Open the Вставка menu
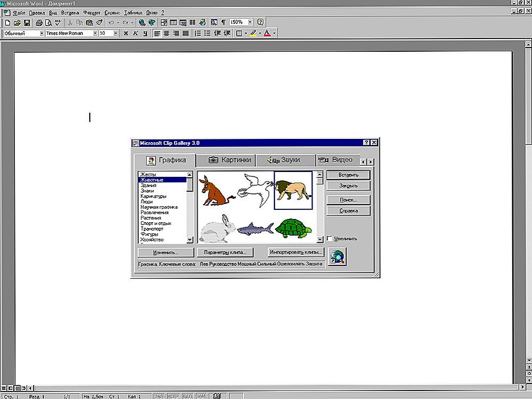Viewport: 532px width, 399px height. pos(70,13)
